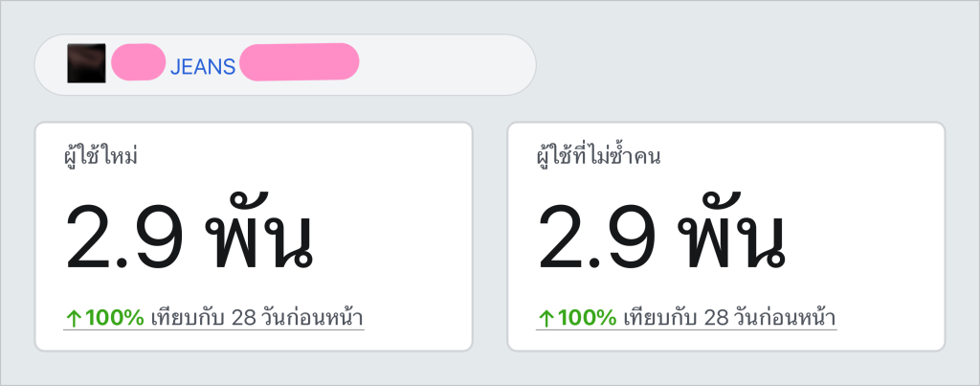The height and width of the screenshot is (386, 980).
Task: Click the 100% change in ผู้ใช้ใหม่ card
Action: coord(115,318)
